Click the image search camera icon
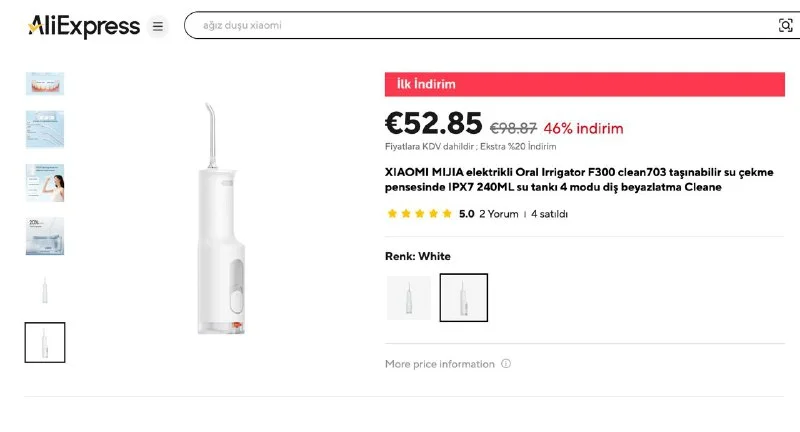Screen dimensions: 800x432 coord(785,26)
